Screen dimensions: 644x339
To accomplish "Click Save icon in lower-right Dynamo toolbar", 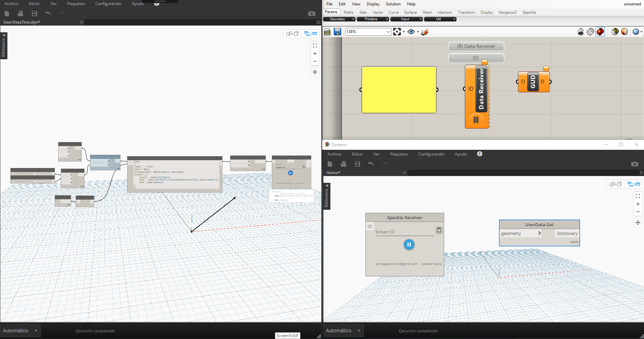I will point(357,164).
